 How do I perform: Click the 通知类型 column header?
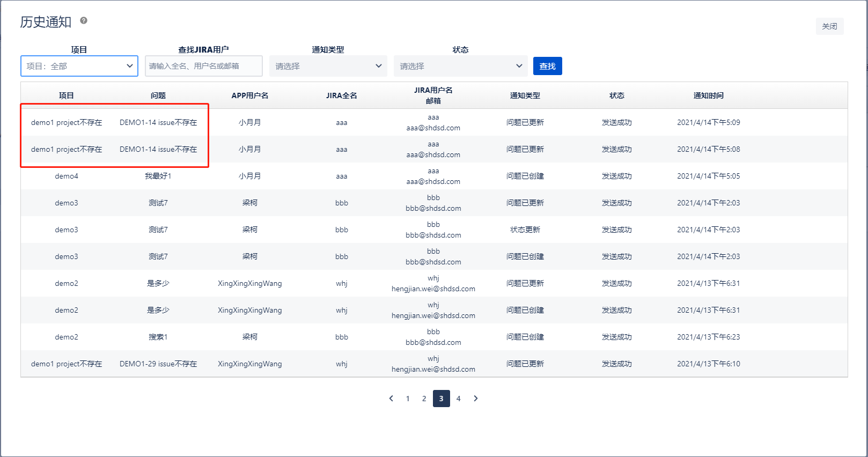[525, 95]
